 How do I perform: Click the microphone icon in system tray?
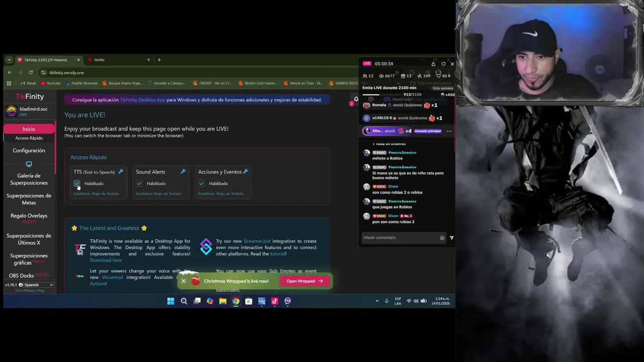(386, 301)
